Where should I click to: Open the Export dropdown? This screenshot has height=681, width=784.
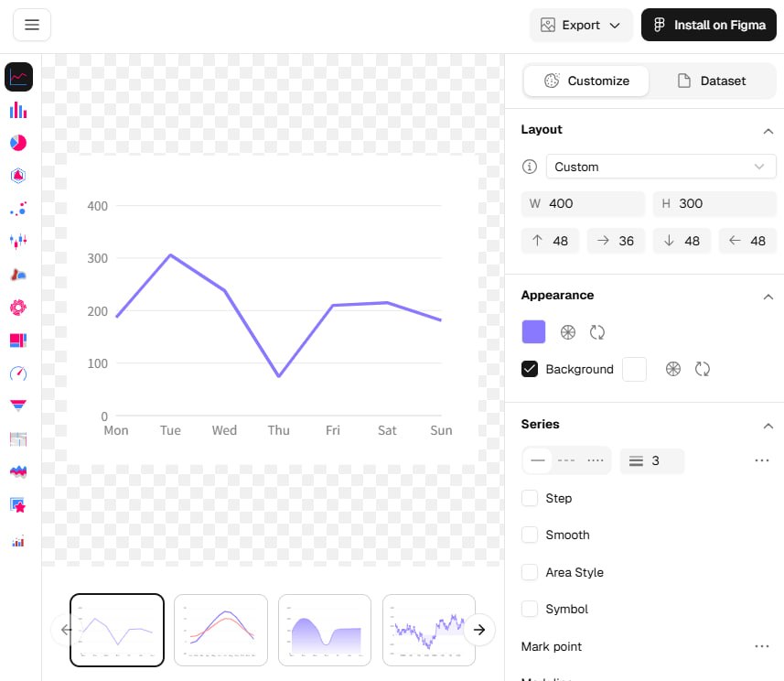point(581,25)
